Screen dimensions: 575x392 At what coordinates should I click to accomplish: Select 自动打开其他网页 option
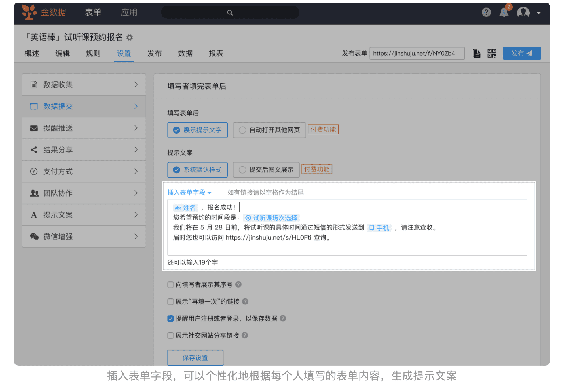click(269, 130)
